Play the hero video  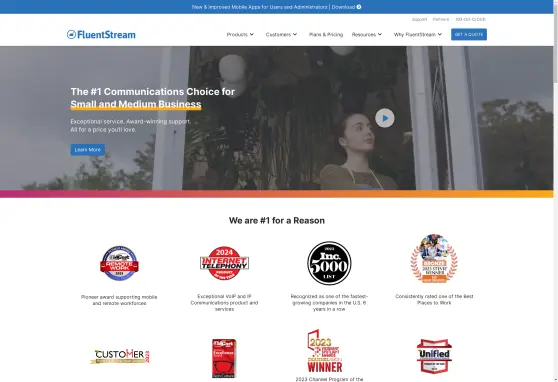(385, 118)
